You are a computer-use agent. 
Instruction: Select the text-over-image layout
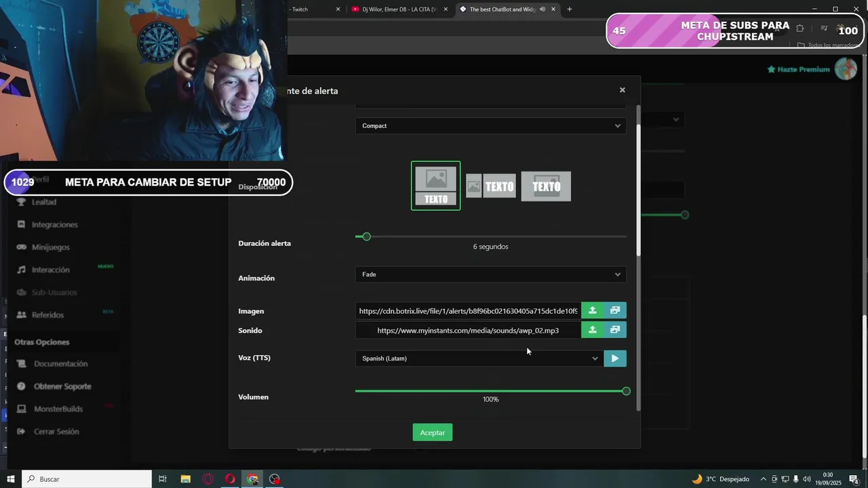pos(546,186)
